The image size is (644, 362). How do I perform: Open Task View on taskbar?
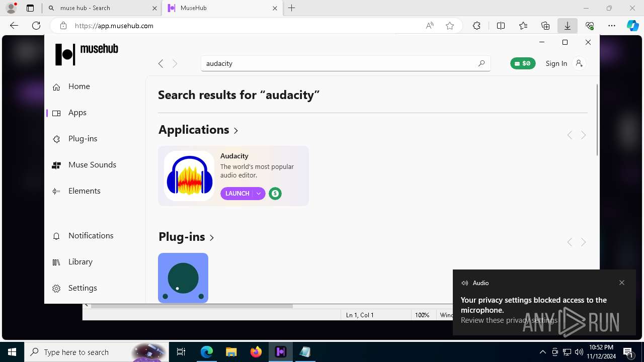click(181, 352)
